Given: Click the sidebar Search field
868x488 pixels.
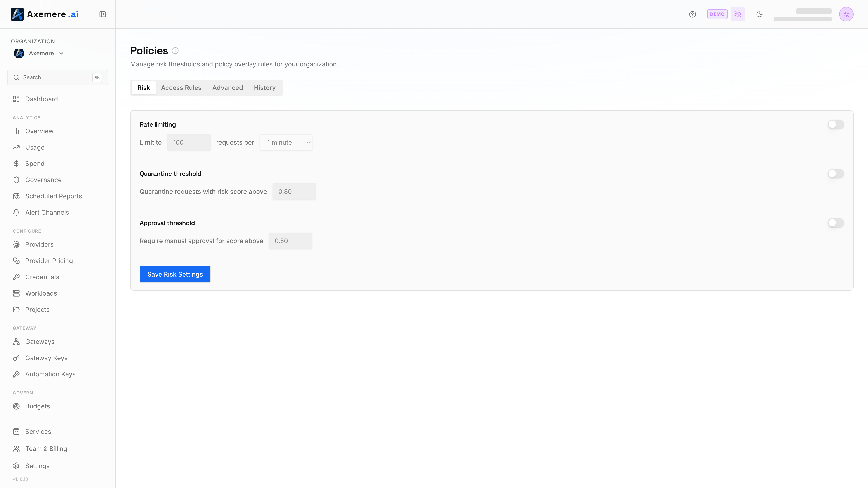Looking at the screenshot, I should coord(58,77).
